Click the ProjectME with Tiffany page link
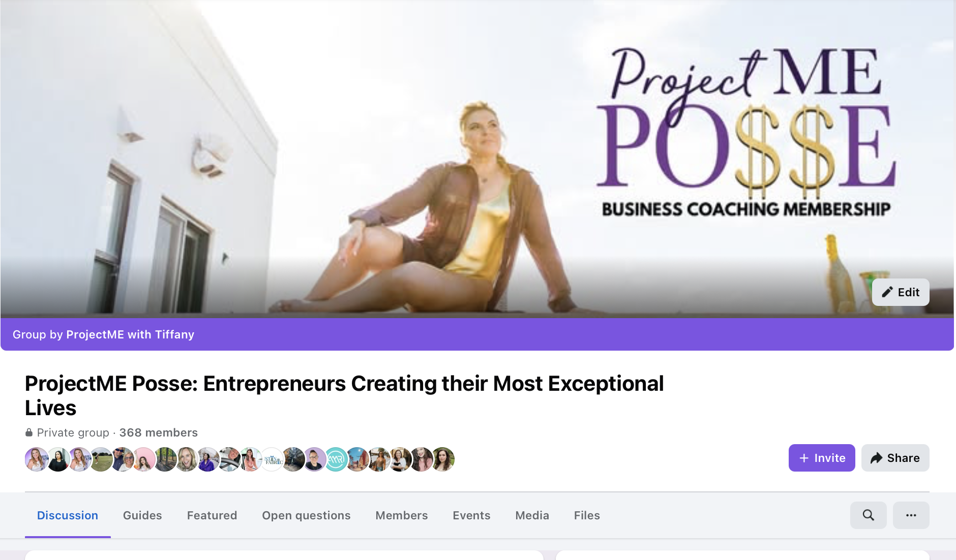956x560 pixels. pyautogui.click(x=130, y=334)
